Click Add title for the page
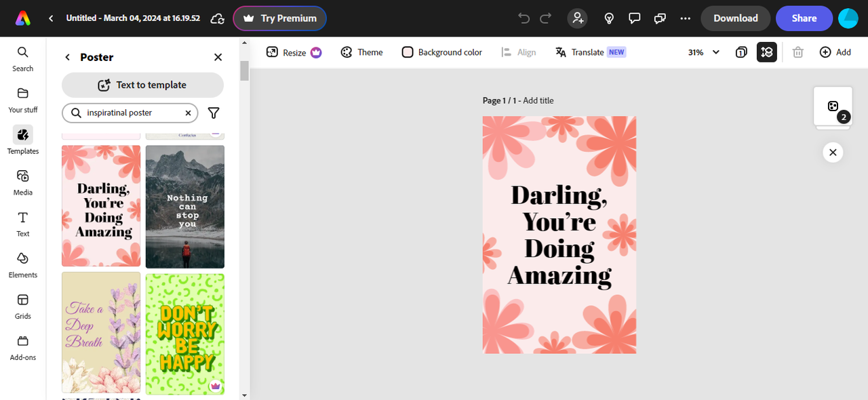 538,100
